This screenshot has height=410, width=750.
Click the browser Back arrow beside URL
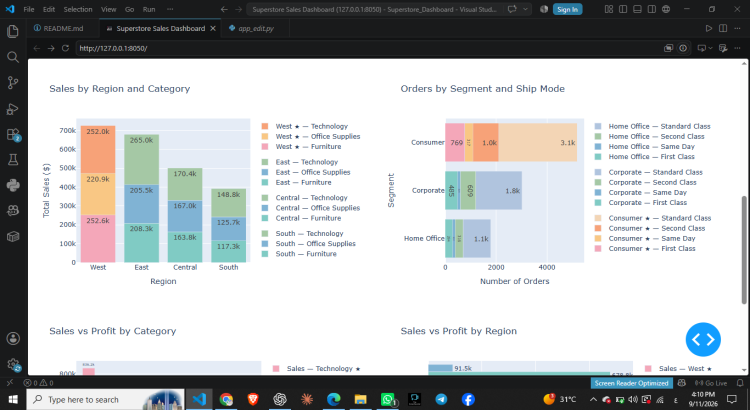click(37, 48)
